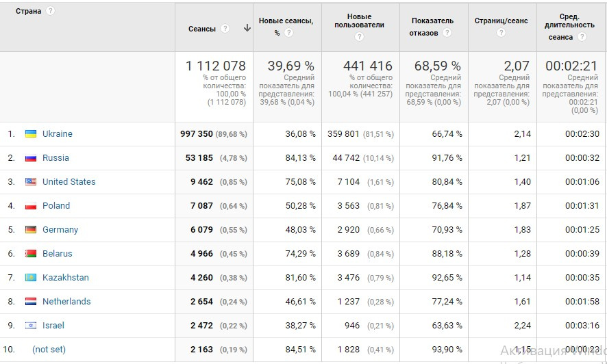Viewport: 607px width, 364px height.
Task: Select the Germany country link
Action: point(60,230)
